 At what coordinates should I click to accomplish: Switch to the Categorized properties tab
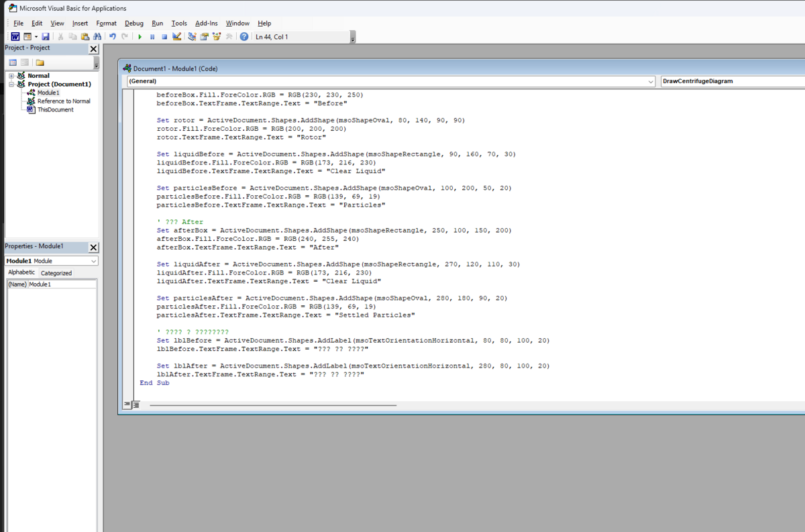coord(56,273)
